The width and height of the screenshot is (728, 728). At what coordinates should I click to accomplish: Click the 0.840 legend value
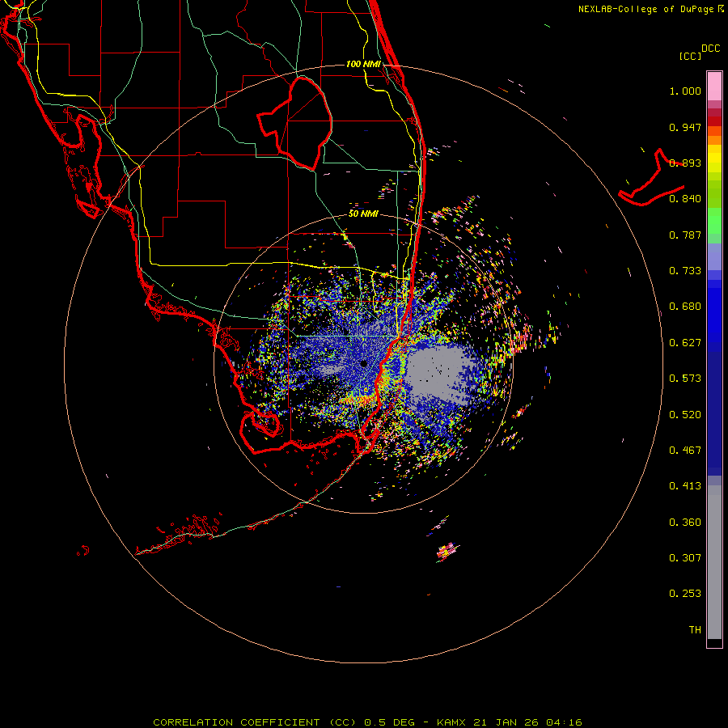tap(685, 199)
